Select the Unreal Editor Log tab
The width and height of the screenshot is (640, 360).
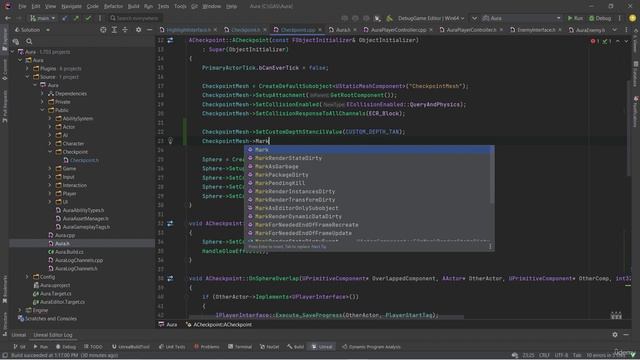click(53, 335)
